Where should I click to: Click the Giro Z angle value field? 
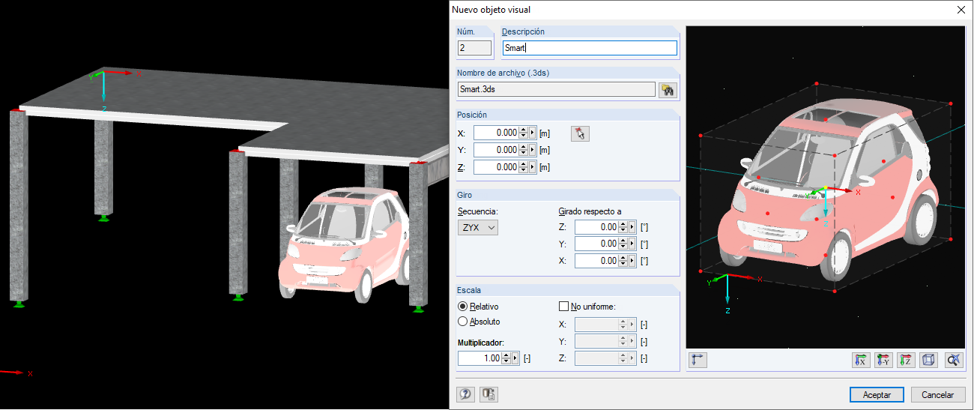597,227
